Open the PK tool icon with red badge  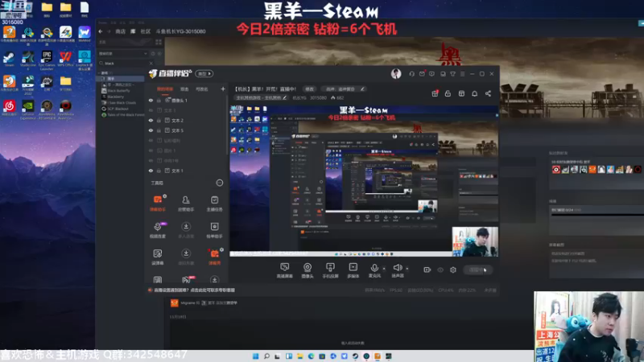tap(186, 280)
